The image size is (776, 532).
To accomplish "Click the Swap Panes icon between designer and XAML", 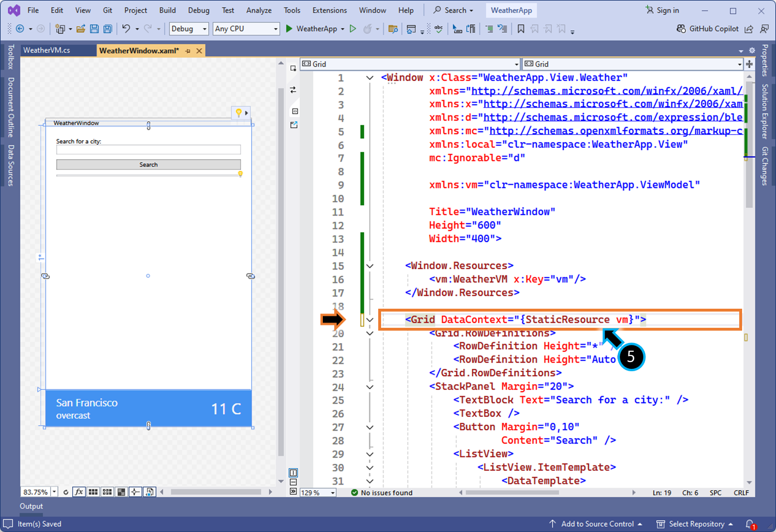I will [293, 90].
